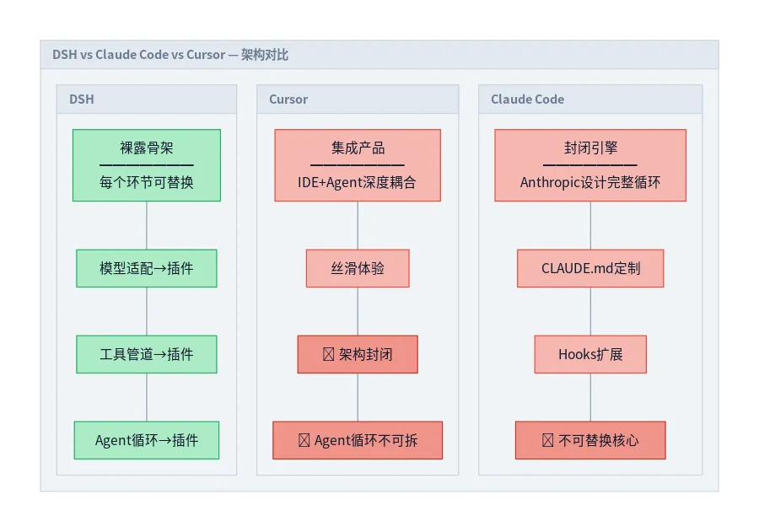Click the Agent循环→插件 node
Viewport: 759px width, 532px height.
coord(147,440)
